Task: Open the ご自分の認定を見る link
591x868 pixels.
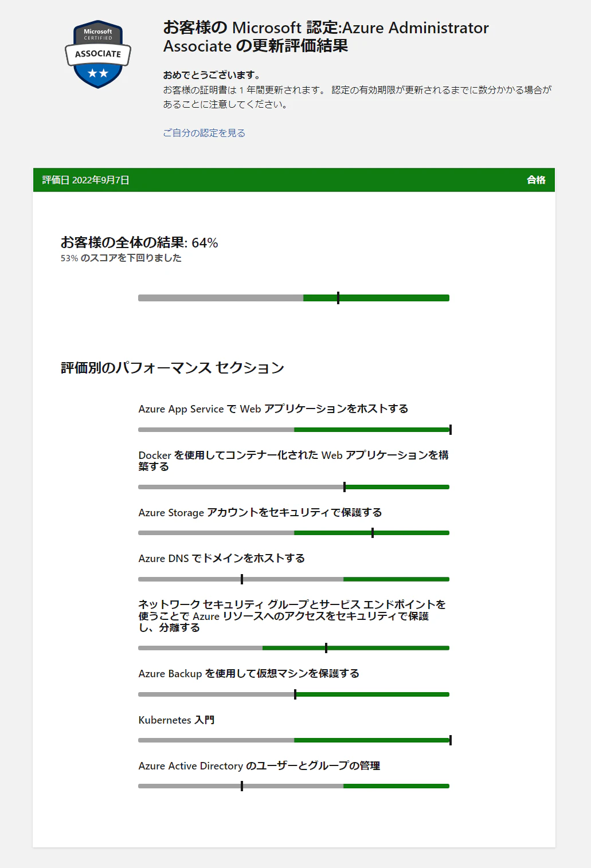Action: [204, 133]
